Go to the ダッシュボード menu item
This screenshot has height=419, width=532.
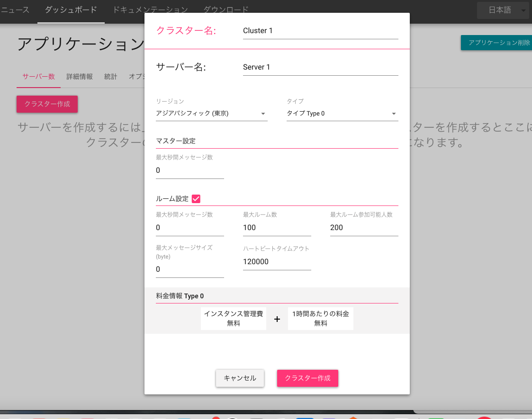[x=71, y=9]
